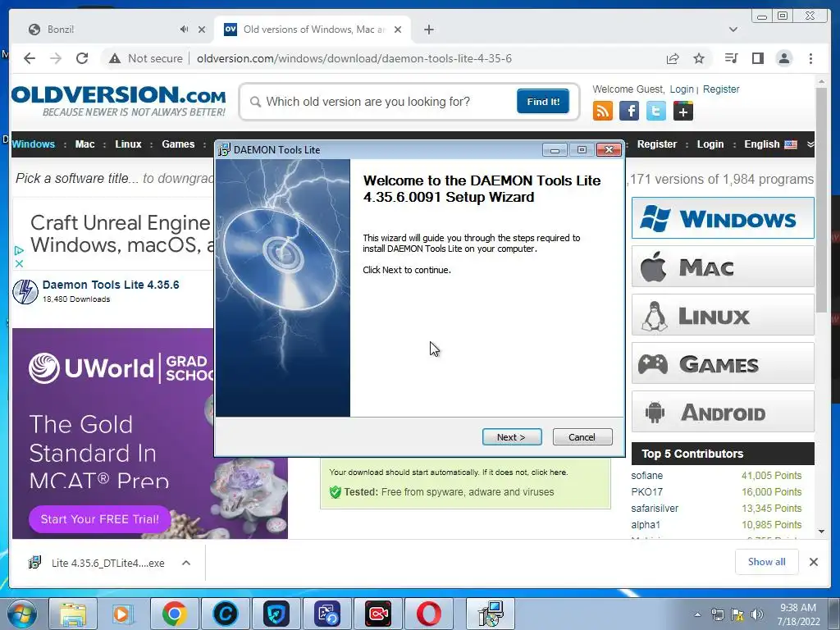Screen dimensions: 840x630
Task: Go back in Chrome browser
Action: click(x=30, y=58)
